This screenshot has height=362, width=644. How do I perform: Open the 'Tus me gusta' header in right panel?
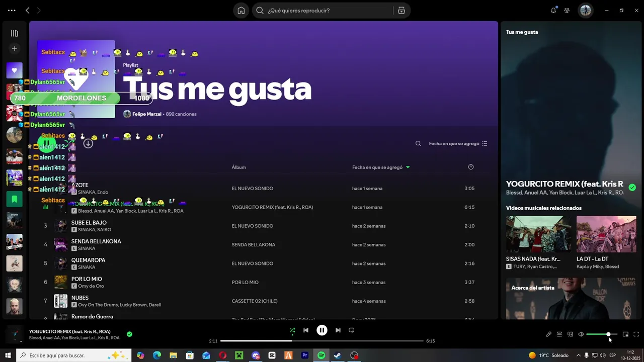pos(522,32)
